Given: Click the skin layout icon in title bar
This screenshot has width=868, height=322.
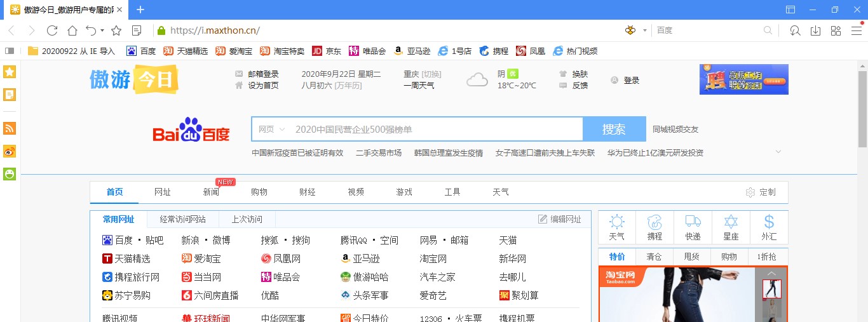Looking at the screenshot, I should (790, 10).
